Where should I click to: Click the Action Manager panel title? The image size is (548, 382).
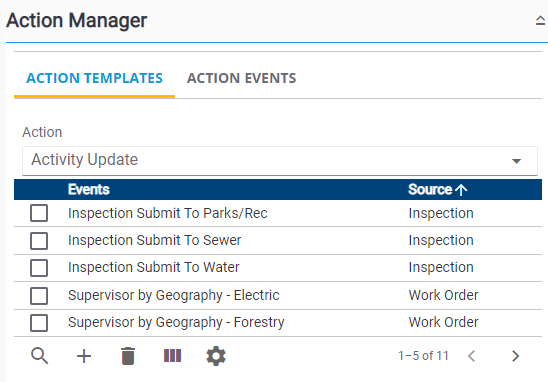77,20
